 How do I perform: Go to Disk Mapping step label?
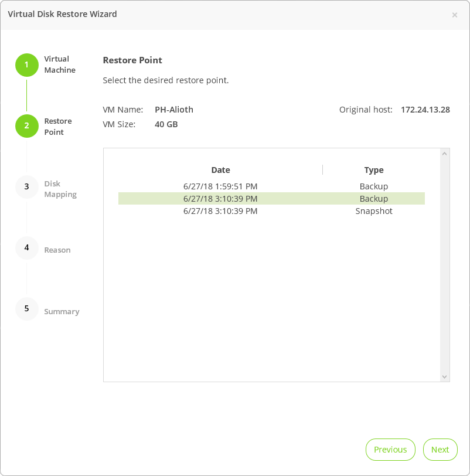tap(60, 189)
